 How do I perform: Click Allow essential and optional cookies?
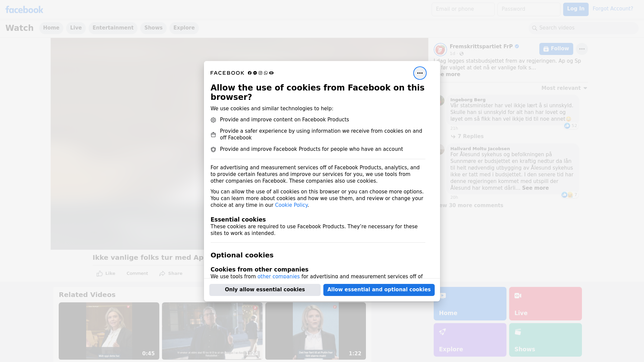click(x=379, y=290)
